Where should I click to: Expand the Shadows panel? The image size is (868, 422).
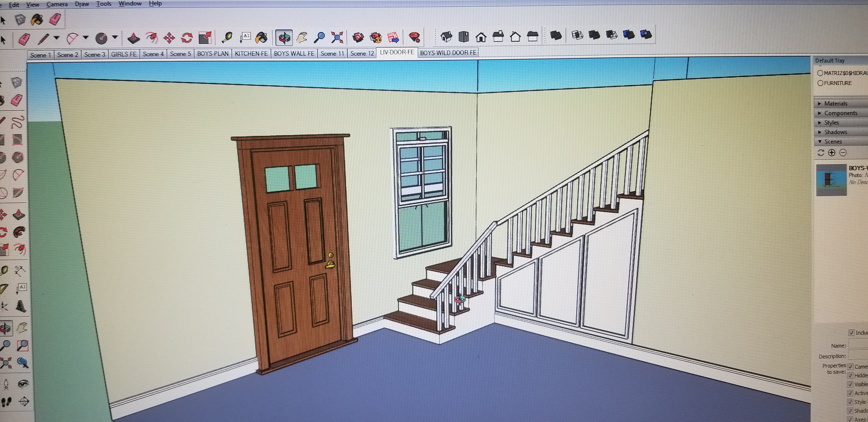841,132
